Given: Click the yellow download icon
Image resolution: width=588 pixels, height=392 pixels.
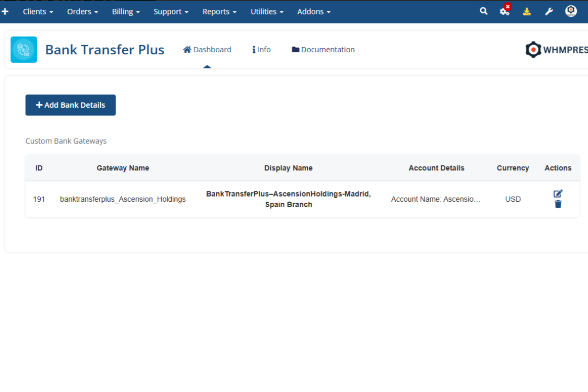Looking at the screenshot, I should (527, 12).
